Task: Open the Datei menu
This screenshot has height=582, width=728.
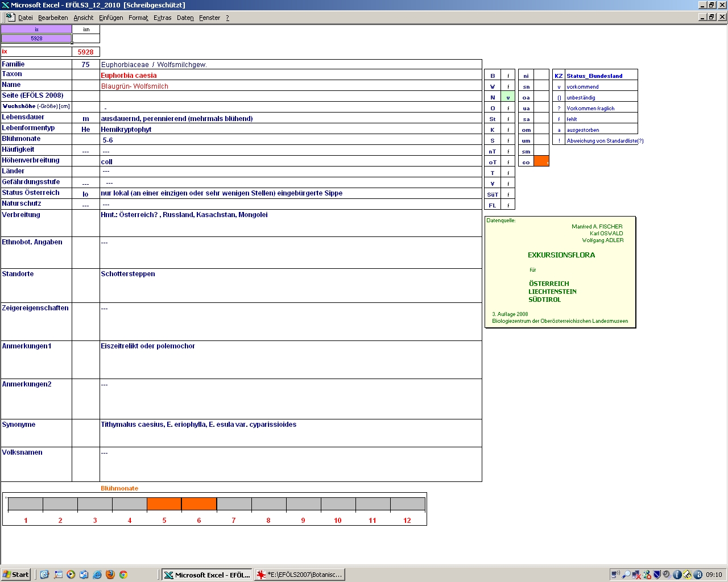Action: click(x=25, y=18)
